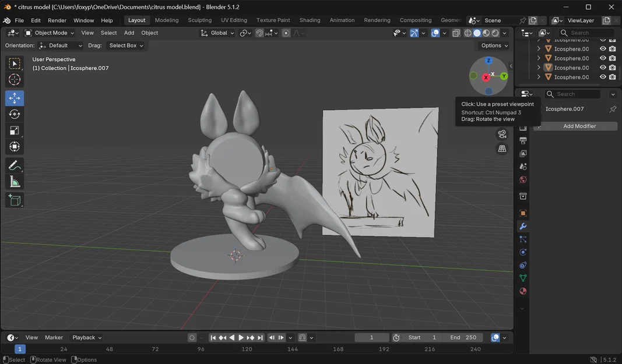Open the Render menu

pyautogui.click(x=57, y=20)
